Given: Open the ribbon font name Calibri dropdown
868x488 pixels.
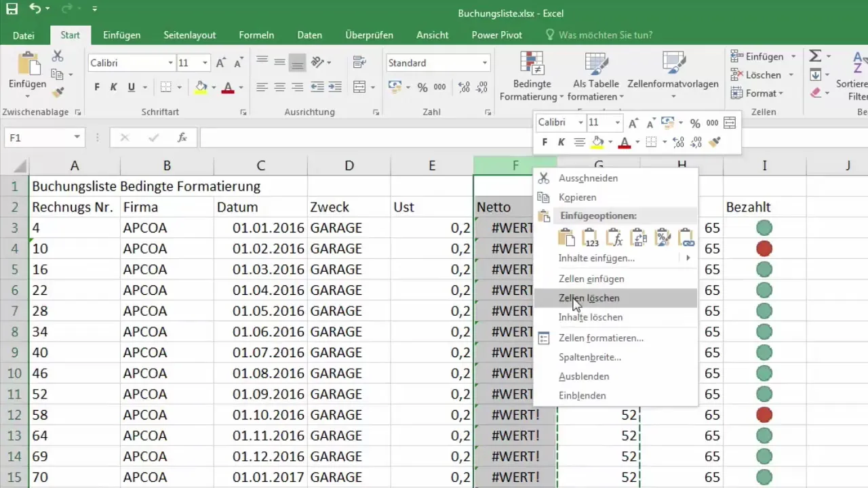Looking at the screenshot, I should [170, 63].
